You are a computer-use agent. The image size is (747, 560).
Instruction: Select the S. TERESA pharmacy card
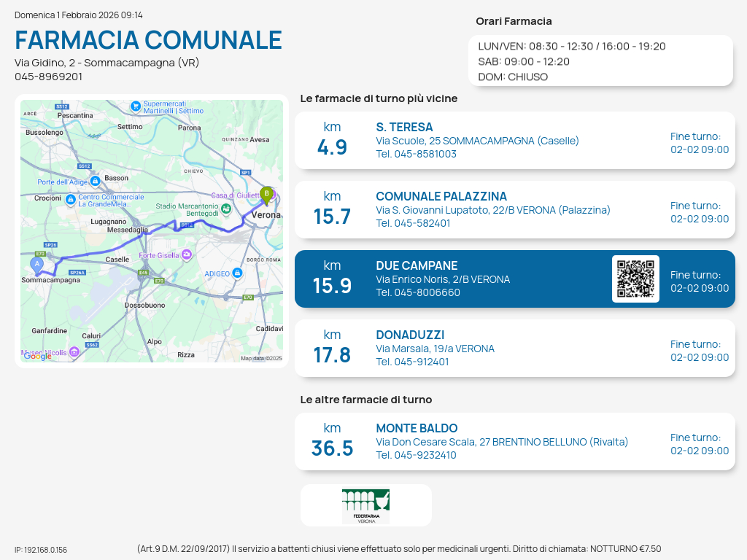click(514, 141)
